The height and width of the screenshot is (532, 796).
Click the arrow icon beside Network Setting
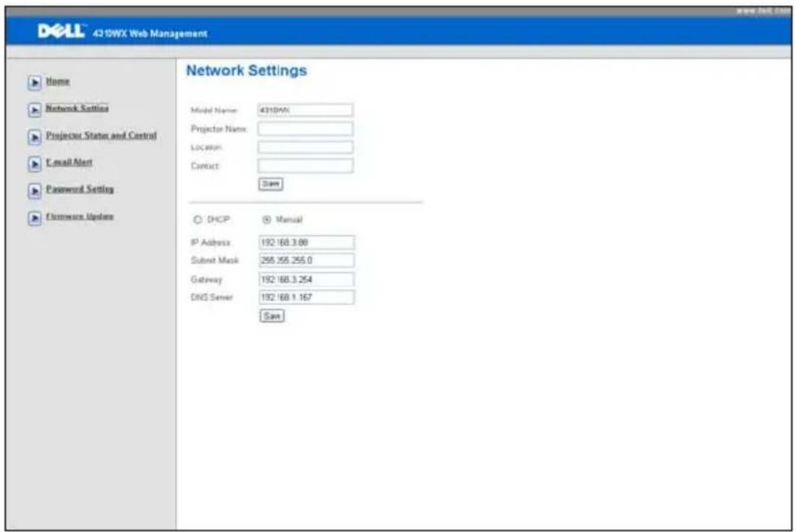pos(35,109)
